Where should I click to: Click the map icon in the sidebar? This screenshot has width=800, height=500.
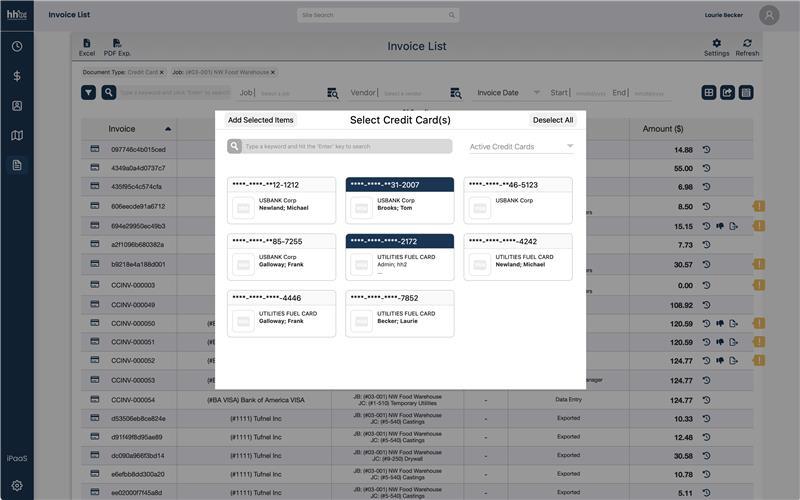(17, 135)
